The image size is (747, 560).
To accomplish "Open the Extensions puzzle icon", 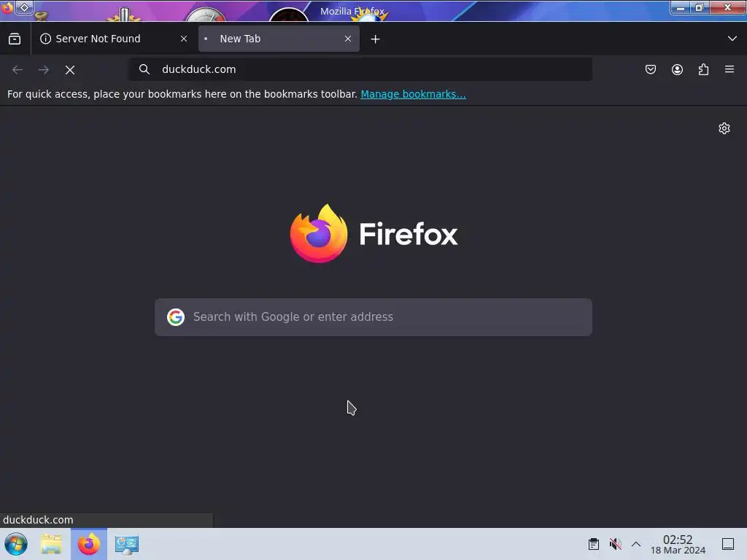I will (x=704, y=69).
